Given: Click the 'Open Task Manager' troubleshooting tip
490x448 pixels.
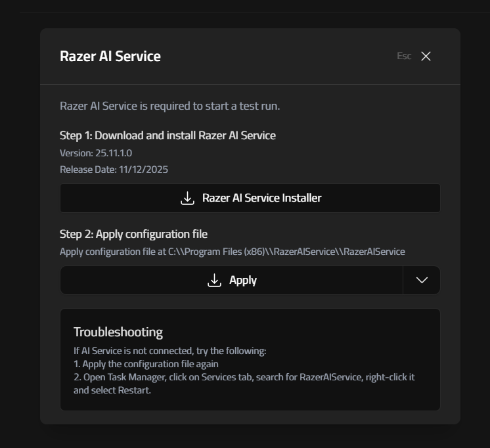Looking at the screenshot, I should tap(244, 377).
